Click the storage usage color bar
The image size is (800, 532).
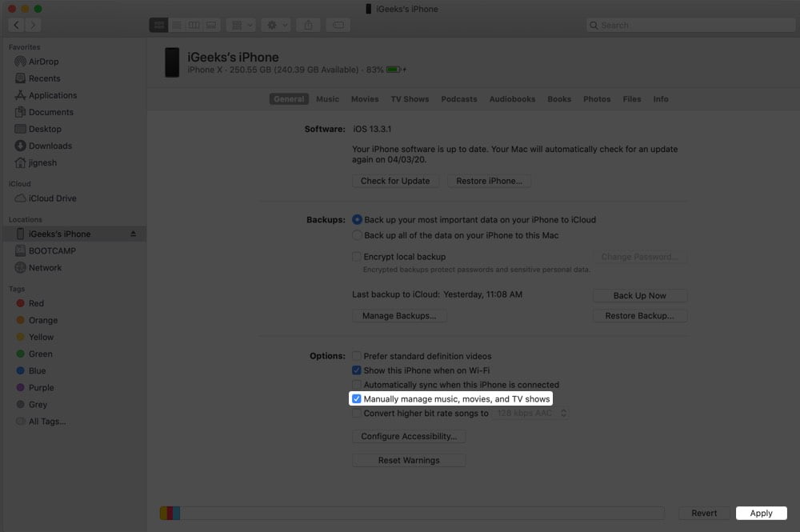point(412,513)
